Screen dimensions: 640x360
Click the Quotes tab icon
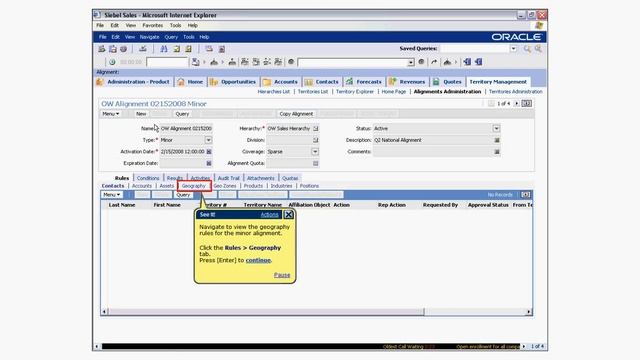pos(436,82)
